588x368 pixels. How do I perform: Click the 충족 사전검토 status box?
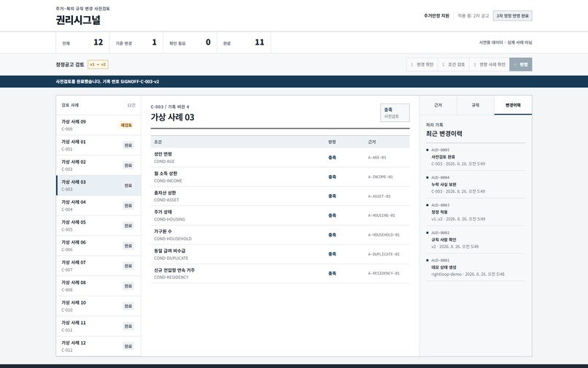[x=395, y=113]
